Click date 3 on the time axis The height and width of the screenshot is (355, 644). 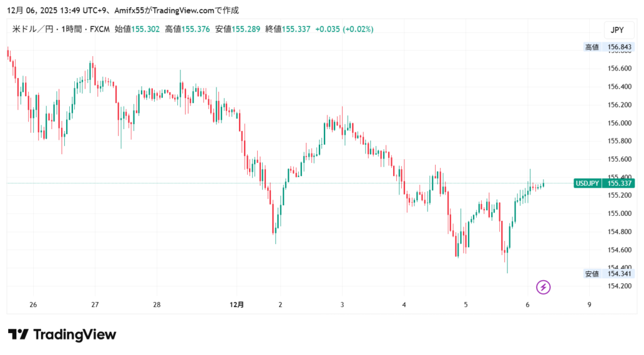click(342, 305)
